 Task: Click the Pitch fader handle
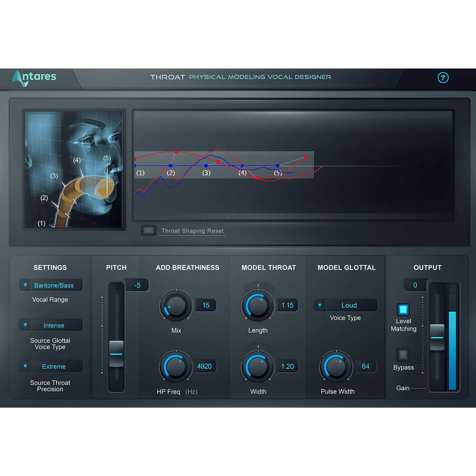[x=116, y=353]
